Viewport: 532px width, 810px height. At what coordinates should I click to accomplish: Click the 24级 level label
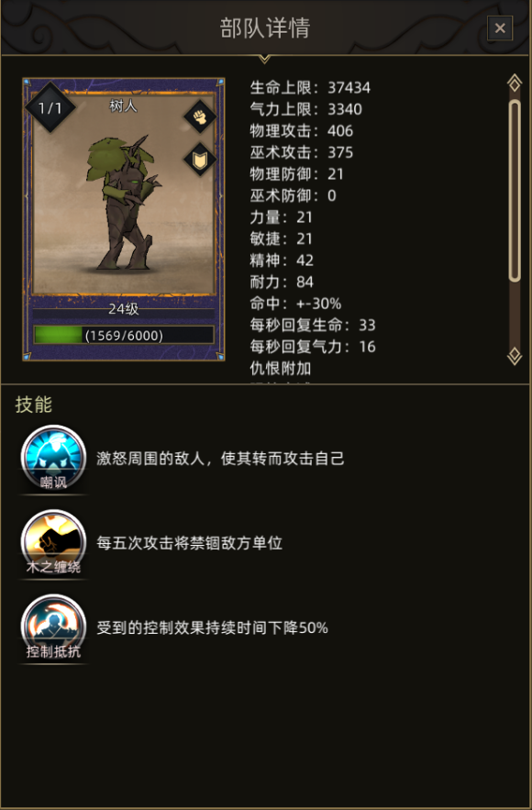click(124, 309)
